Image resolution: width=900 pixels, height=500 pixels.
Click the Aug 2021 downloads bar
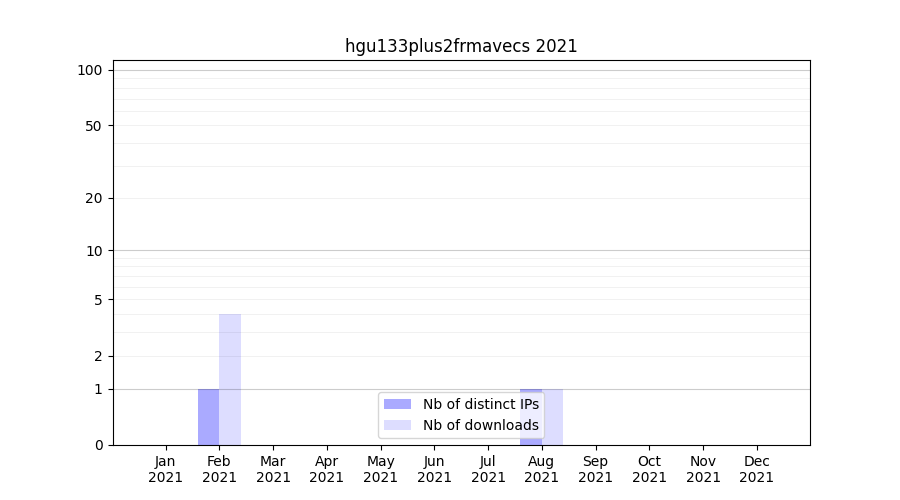click(553, 417)
